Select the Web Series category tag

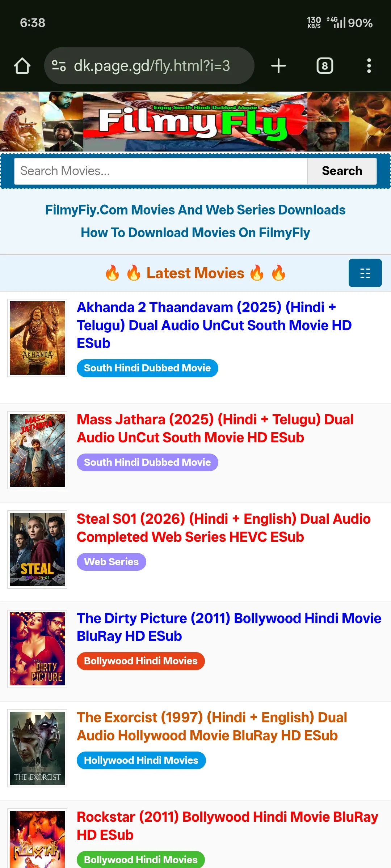pos(111,562)
